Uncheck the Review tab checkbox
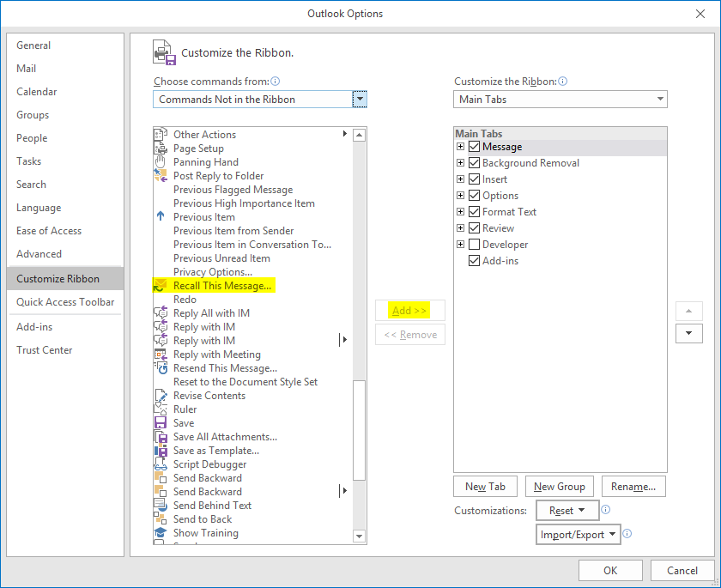721x588 pixels. [x=475, y=227]
